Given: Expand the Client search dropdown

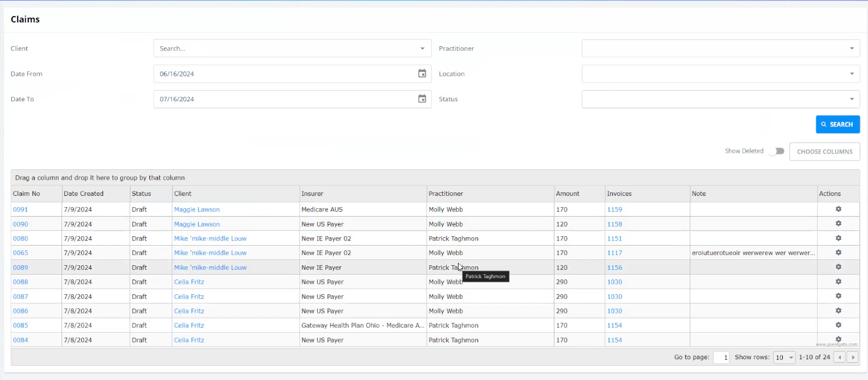Looking at the screenshot, I should point(422,49).
